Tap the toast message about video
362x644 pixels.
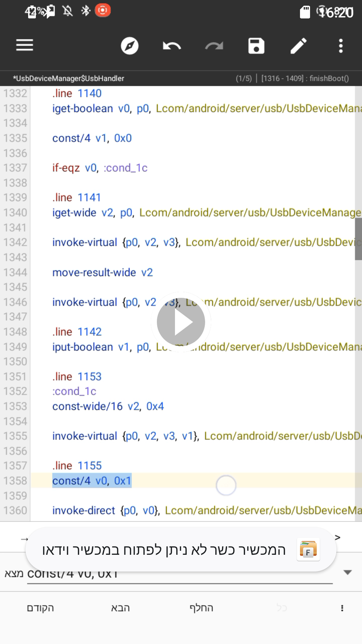(x=164, y=550)
